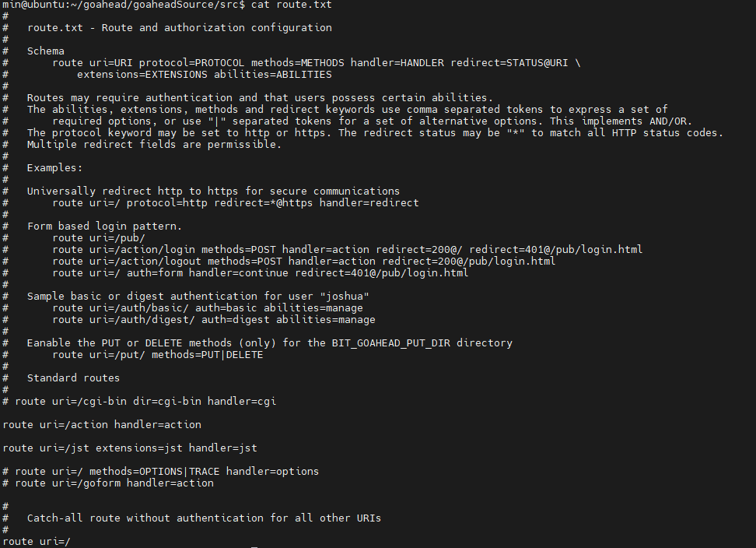Click the 'Standard routes' comment heading
This screenshot has width=756, height=548.
pos(73,378)
